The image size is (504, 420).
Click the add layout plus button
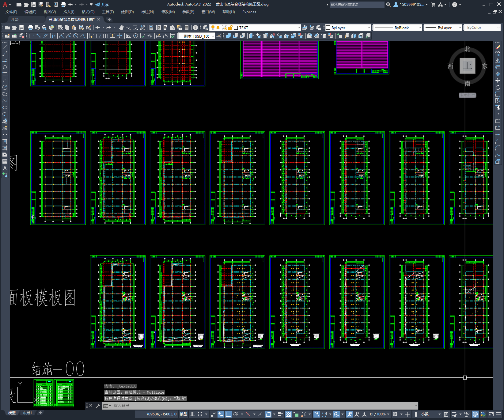(x=40, y=413)
